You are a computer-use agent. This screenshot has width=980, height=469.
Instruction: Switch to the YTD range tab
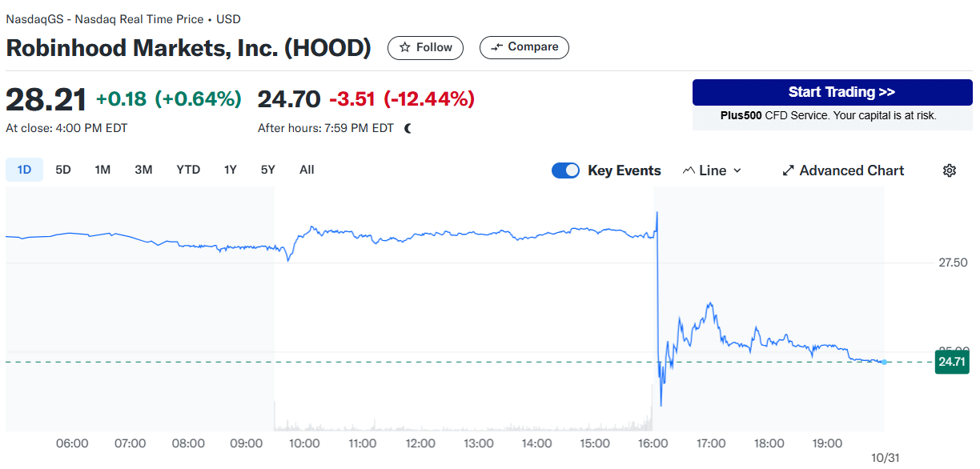tap(188, 170)
